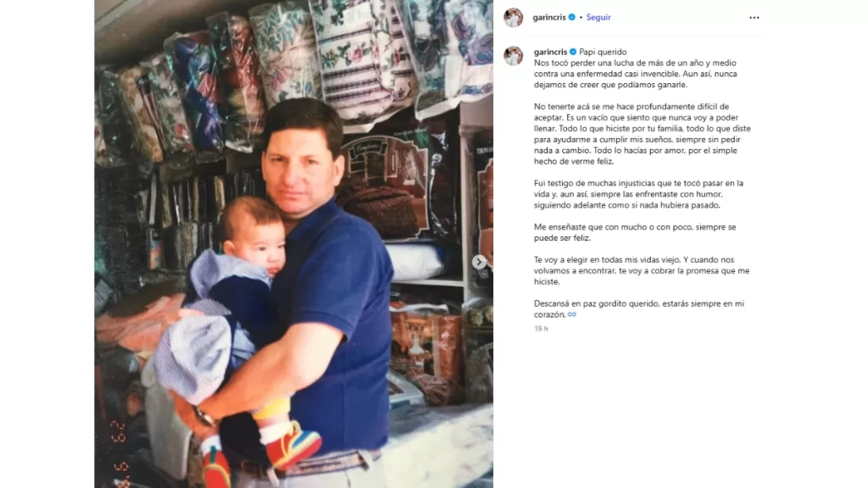Click paragraph starting Me enseñaste que
This screenshot has width=868, height=488.
(x=635, y=232)
